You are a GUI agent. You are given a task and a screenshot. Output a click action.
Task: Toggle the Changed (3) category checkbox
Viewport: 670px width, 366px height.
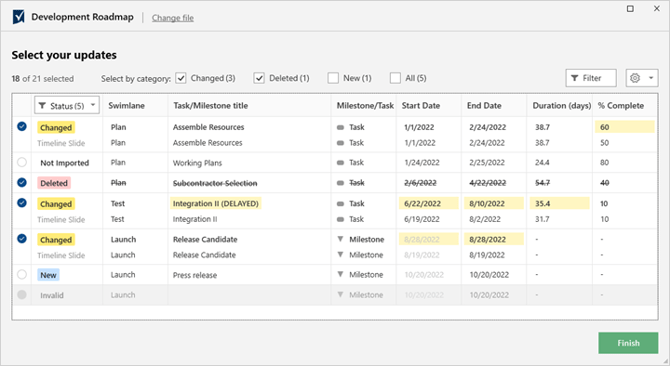pyautogui.click(x=181, y=78)
